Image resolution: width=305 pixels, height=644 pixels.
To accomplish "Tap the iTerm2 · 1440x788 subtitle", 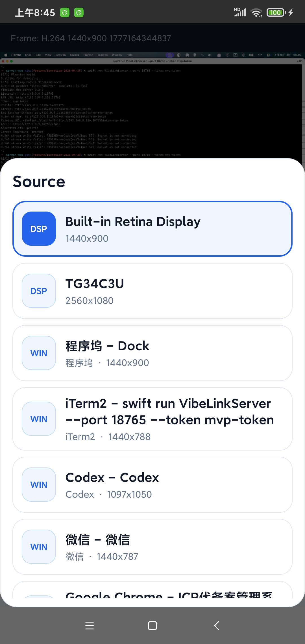I will tap(108, 437).
